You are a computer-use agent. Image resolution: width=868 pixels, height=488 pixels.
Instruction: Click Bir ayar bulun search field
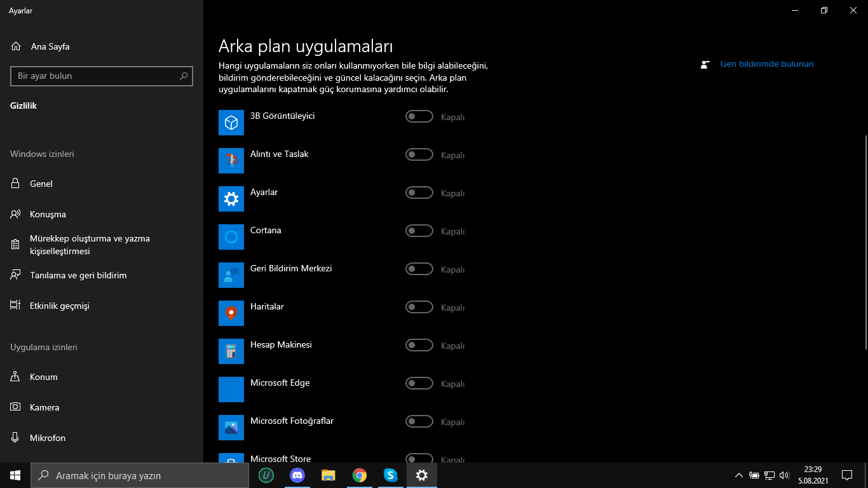tap(102, 76)
